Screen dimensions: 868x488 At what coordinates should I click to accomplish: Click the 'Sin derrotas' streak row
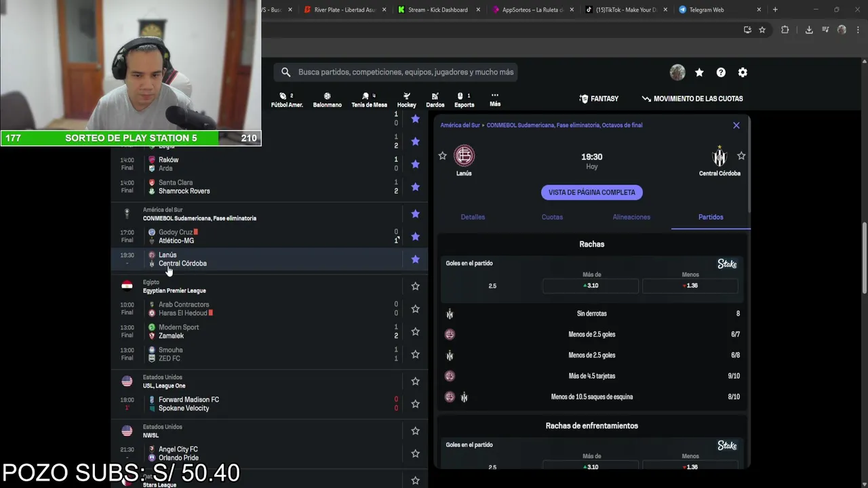click(592, 314)
